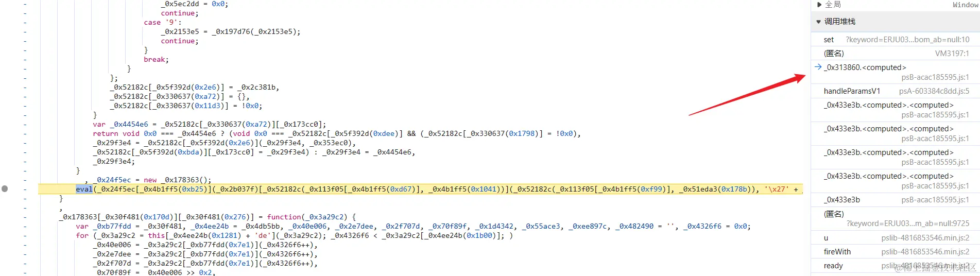Click the '_0x2e7dee =' assignment line
Screen dimensions: 980x276
pos(205,254)
